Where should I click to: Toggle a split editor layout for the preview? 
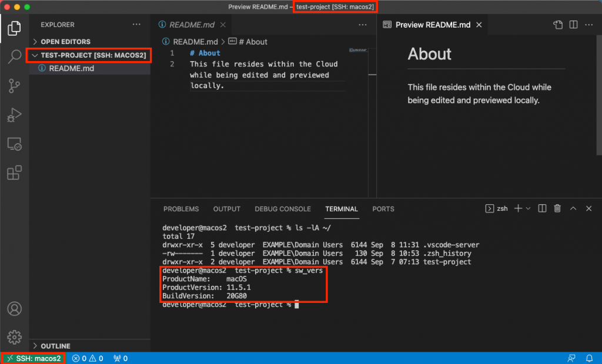click(573, 25)
